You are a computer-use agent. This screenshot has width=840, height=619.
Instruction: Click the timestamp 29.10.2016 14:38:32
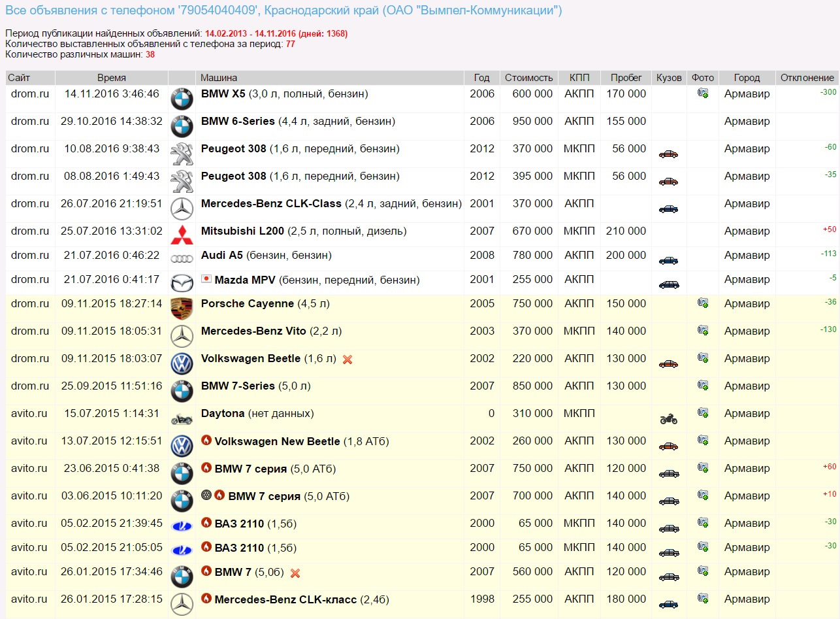(x=112, y=122)
